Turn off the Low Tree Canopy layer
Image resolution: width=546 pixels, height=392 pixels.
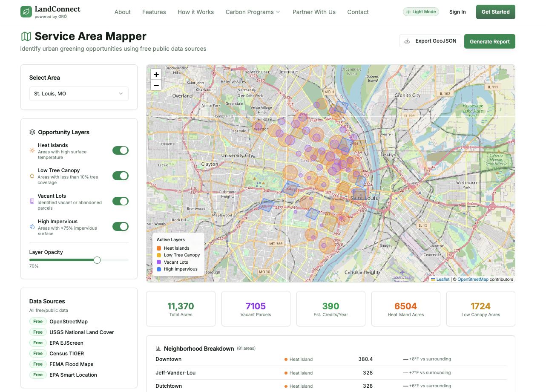point(120,176)
